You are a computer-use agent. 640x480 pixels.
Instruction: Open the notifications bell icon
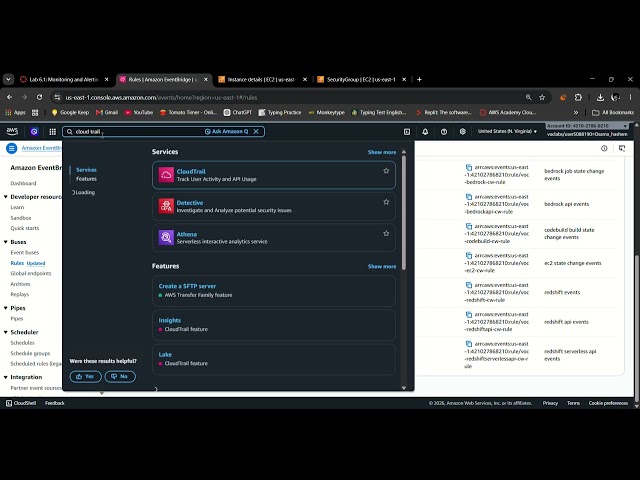(425, 131)
